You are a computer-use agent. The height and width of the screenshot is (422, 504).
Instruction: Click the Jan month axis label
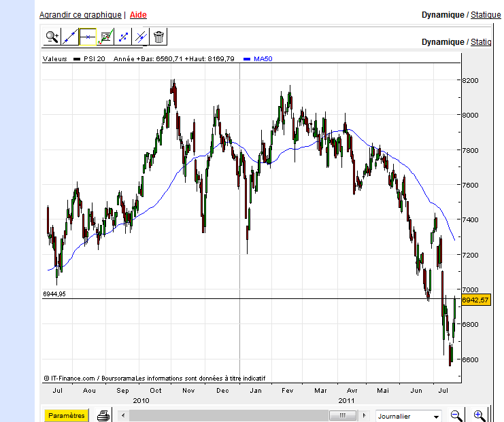pyautogui.click(x=256, y=391)
